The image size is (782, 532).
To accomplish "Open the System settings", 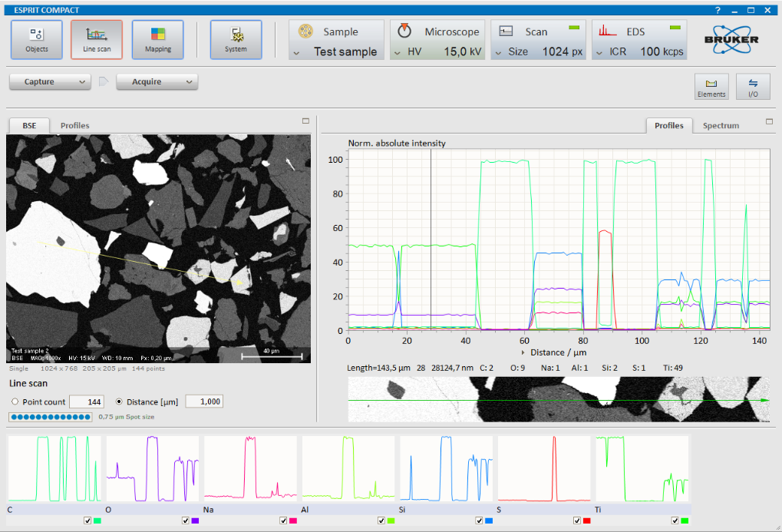I will coord(236,40).
